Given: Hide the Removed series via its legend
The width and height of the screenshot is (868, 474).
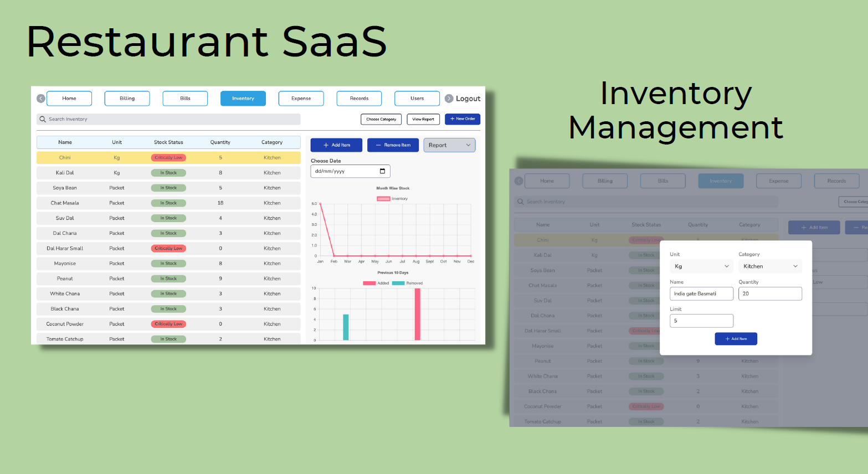Looking at the screenshot, I should pos(398,283).
